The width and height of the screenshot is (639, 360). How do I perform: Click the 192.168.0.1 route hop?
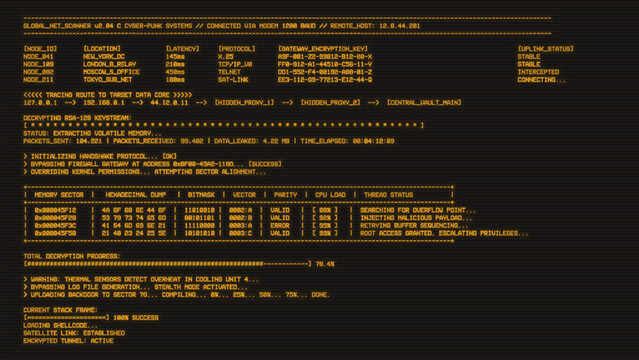click(104, 102)
